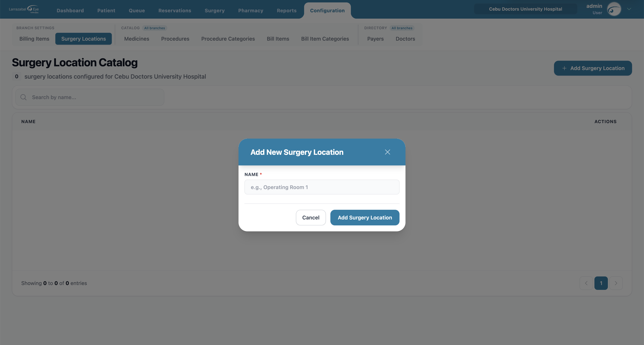Click the ACTIONS column header
The height and width of the screenshot is (345, 644).
[x=605, y=121]
